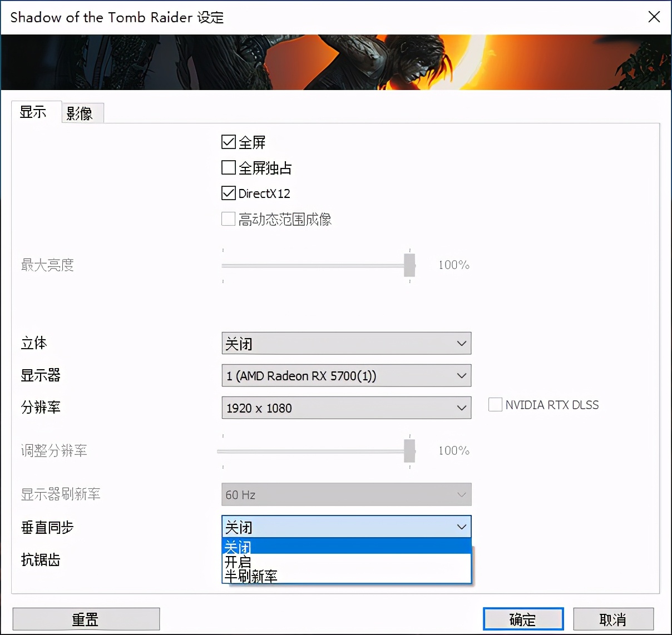
Task: Click the 调整分辨率 resolution scale slider handle
Action: (409, 450)
